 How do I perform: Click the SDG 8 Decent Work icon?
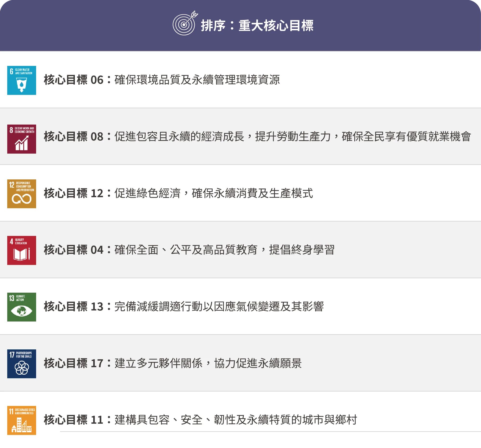(21, 139)
